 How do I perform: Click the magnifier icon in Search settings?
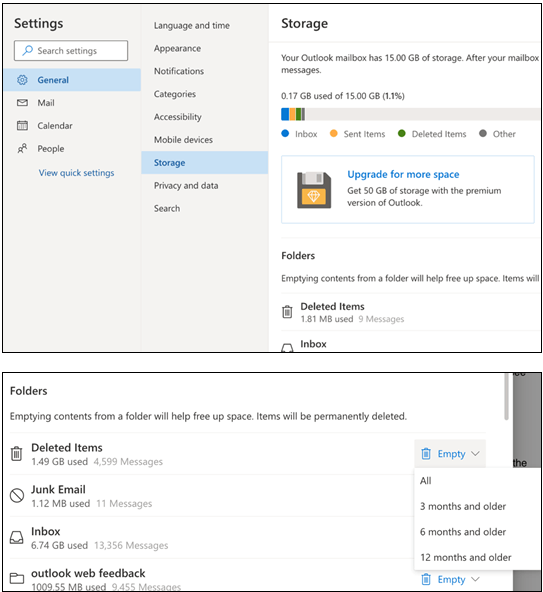pos(27,51)
